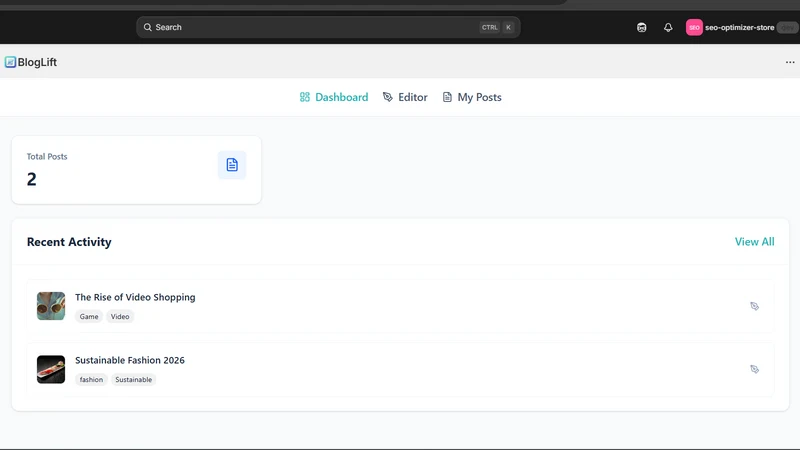Click the document icon in Total Posts card
Screen dimensions: 800x450
pos(232,165)
